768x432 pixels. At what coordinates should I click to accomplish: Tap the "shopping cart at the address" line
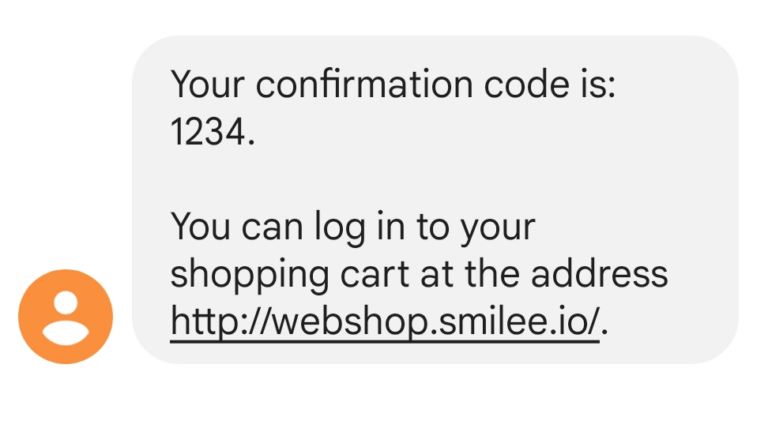(419, 274)
